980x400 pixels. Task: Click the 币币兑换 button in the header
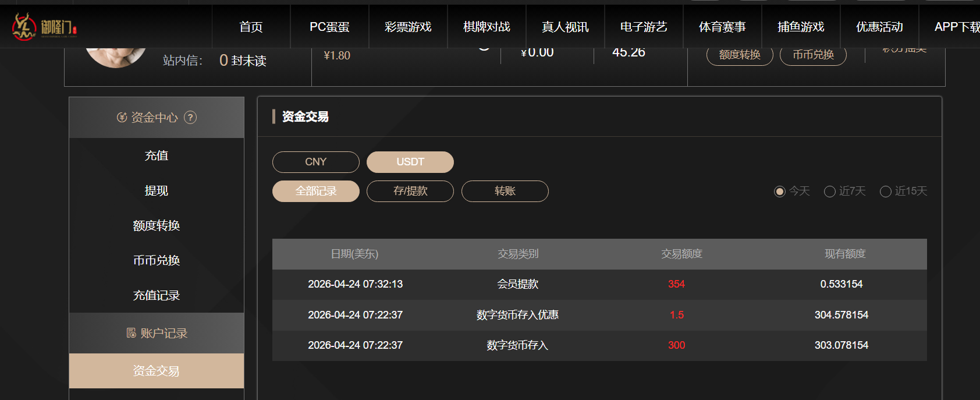[813, 55]
